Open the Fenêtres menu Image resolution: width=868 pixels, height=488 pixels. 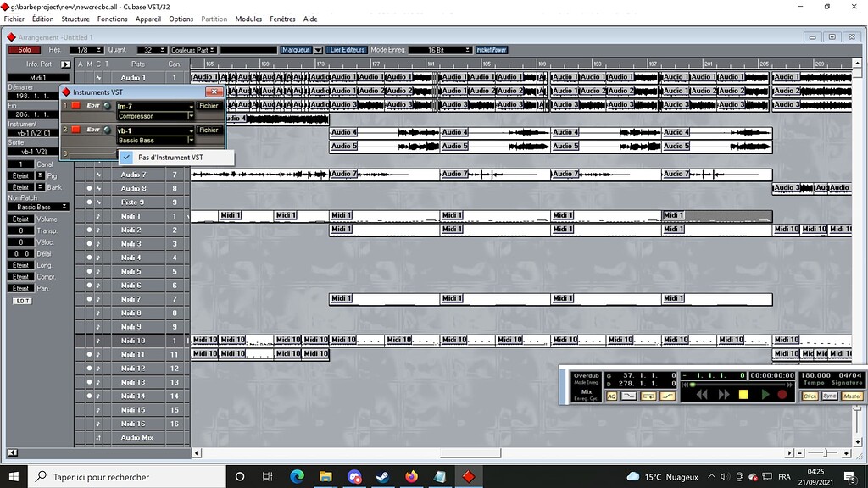(x=281, y=19)
